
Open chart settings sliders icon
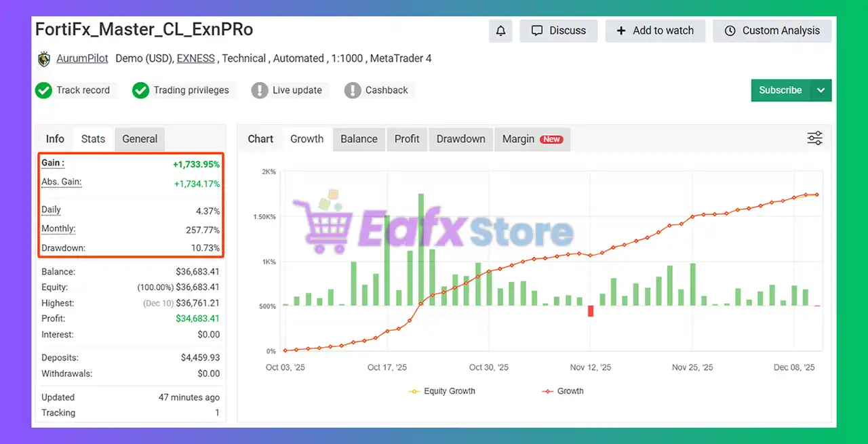click(814, 139)
